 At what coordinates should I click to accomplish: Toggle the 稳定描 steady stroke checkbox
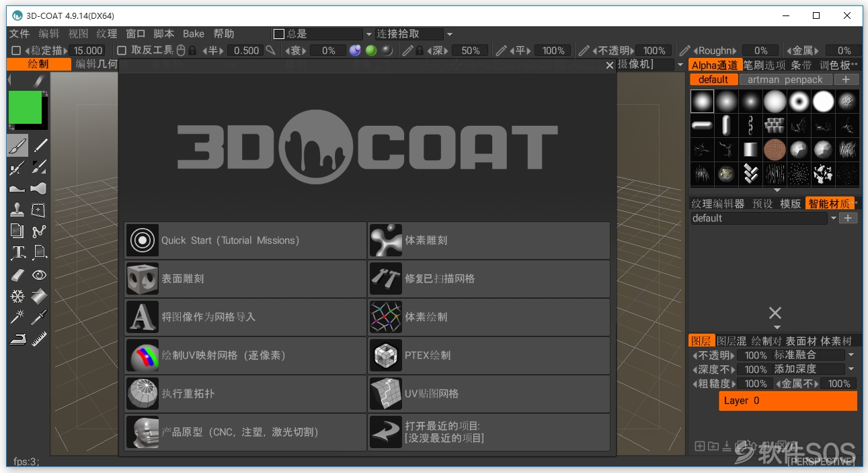click(x=16, y=50)
